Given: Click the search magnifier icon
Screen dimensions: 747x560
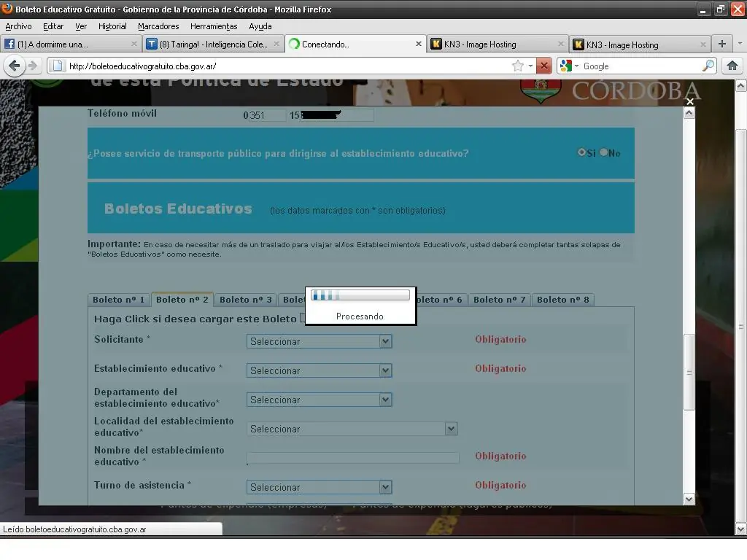Looking at the screenshot, I should tap(708, 66).
